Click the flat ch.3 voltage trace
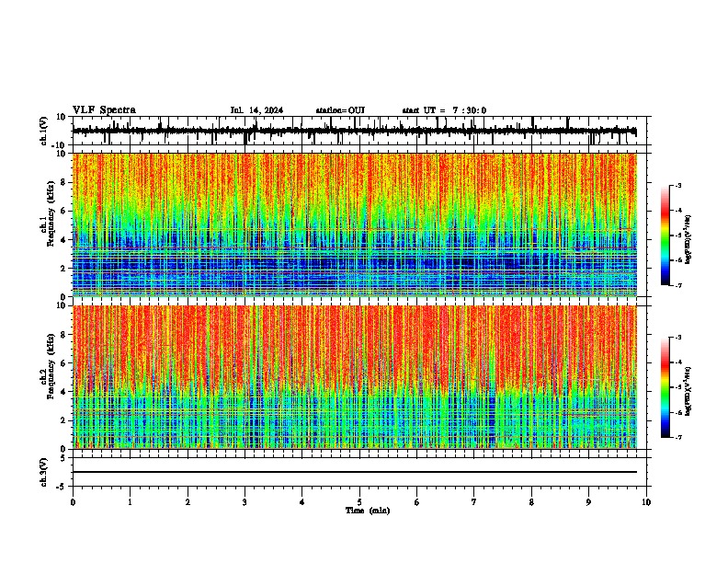The width and height of the screenshot is (728, 563). coord(355,472)
